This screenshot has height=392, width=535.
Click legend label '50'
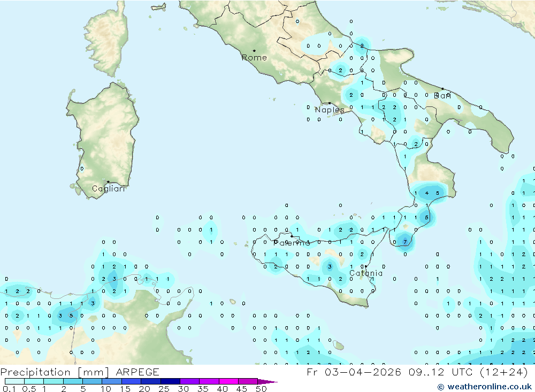(x=261, y=389)
